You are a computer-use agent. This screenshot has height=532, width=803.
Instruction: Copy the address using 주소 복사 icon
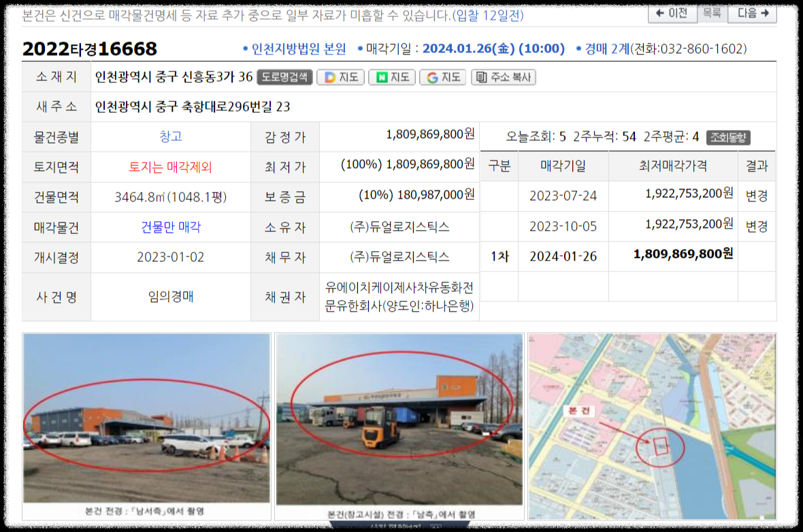tap(505, 77)
